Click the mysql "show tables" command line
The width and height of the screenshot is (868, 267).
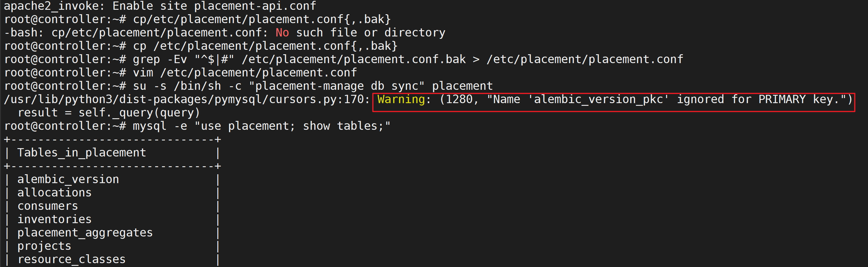(261, 126)
